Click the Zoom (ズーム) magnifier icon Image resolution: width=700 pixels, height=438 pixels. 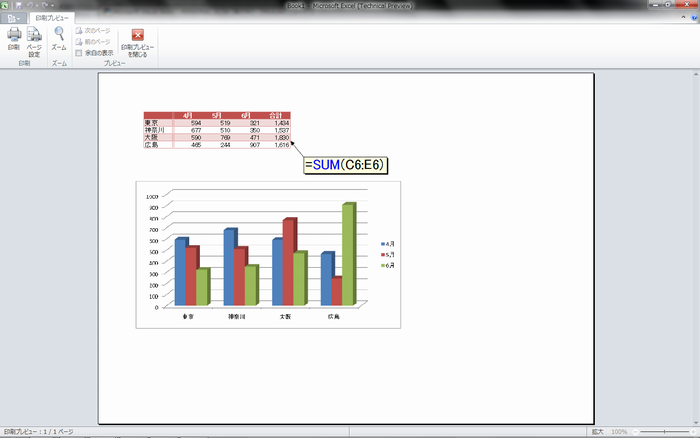59,38
